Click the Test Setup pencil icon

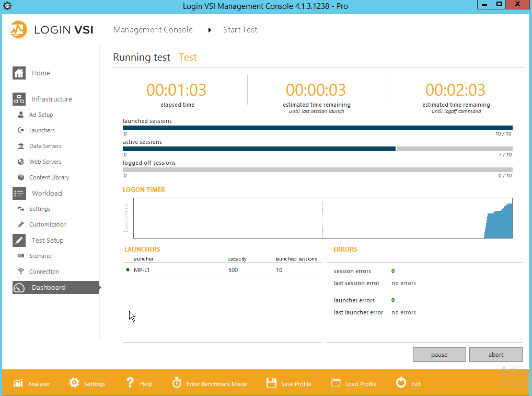[x=19, y=240]
